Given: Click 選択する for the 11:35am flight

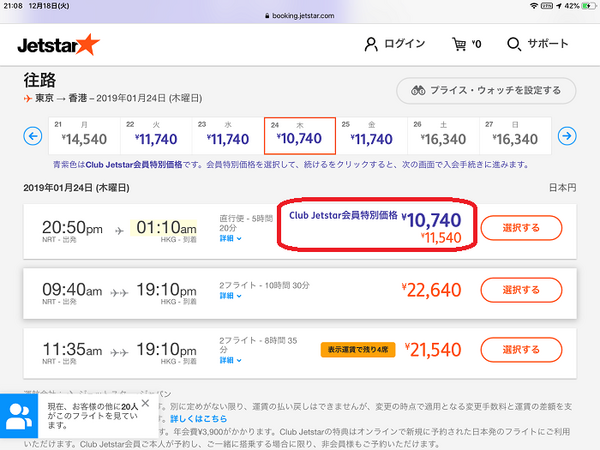Looking at the screenshot, I should 521,350.
